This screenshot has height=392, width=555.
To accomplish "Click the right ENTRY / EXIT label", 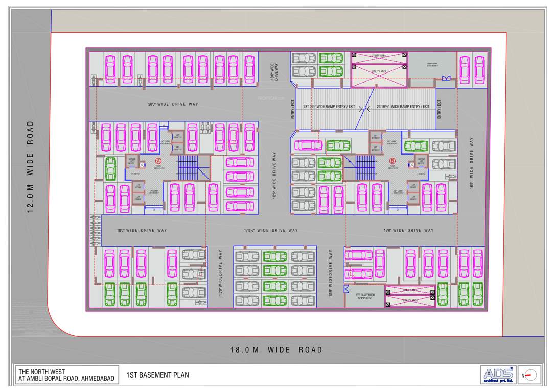I will click(438, 107).
